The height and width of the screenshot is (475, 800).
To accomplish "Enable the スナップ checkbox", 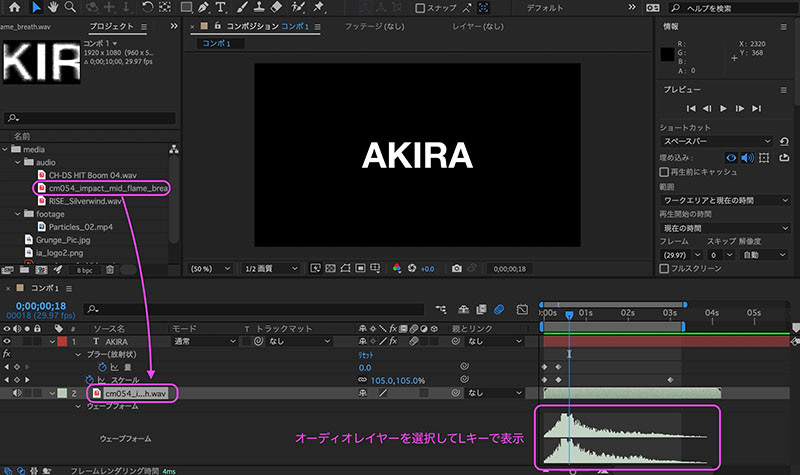I will (420, 8).
